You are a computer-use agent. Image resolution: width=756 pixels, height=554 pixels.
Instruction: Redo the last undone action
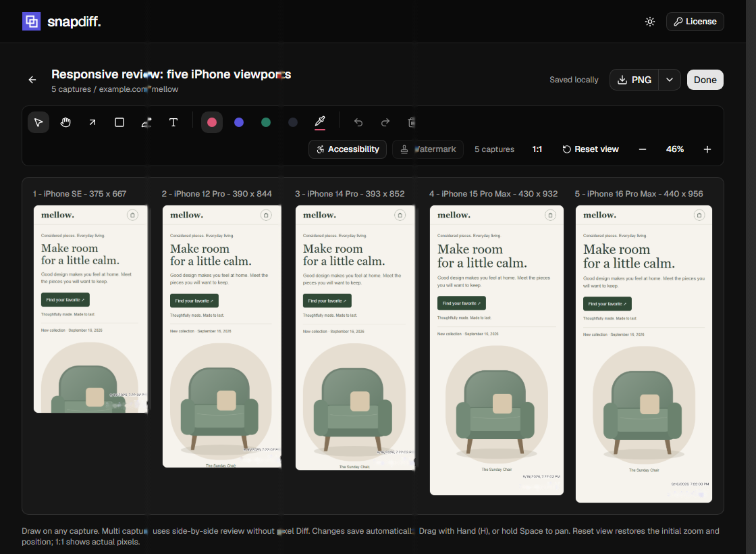385,122
